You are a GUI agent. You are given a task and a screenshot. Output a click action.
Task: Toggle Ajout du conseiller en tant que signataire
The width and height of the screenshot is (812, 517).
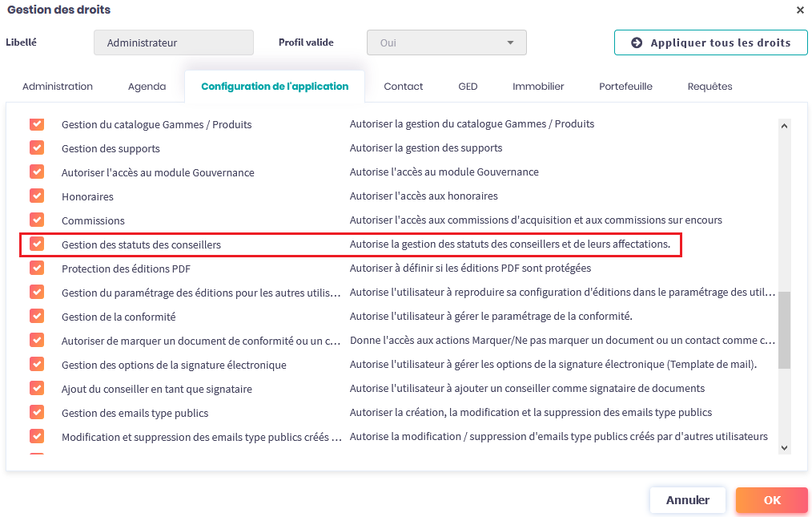coord(37,388)
